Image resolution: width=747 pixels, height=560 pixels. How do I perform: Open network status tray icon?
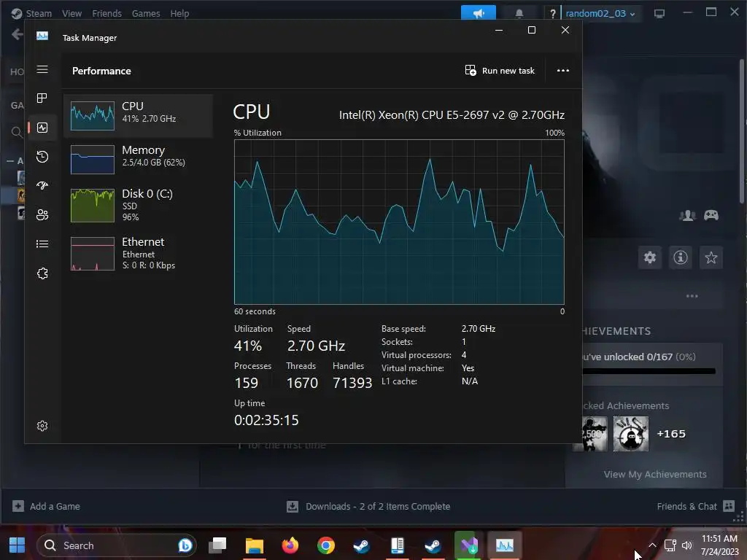tap(670, 545)
